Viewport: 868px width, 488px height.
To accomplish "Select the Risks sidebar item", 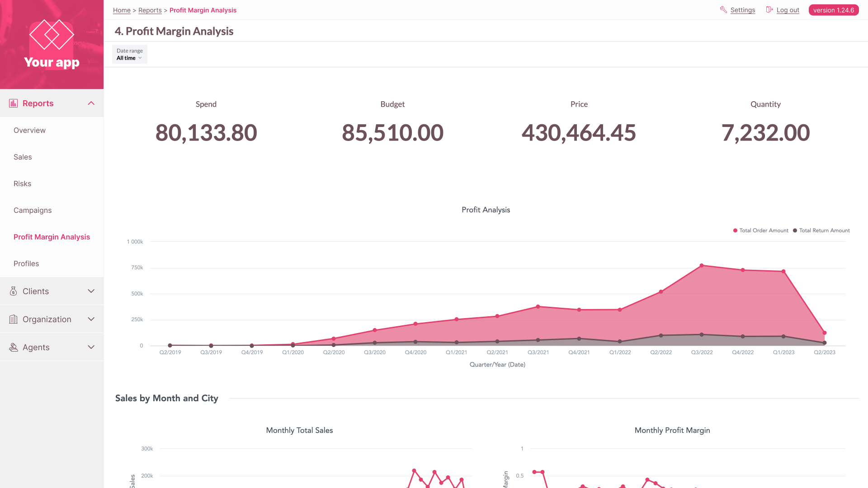I will click(22, 183).
